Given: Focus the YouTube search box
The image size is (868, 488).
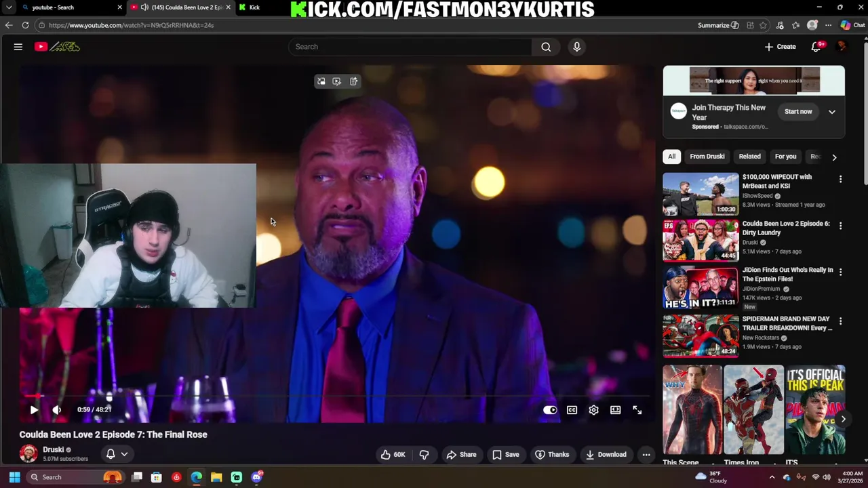Looking at the screenshot, I should point(410,47).
